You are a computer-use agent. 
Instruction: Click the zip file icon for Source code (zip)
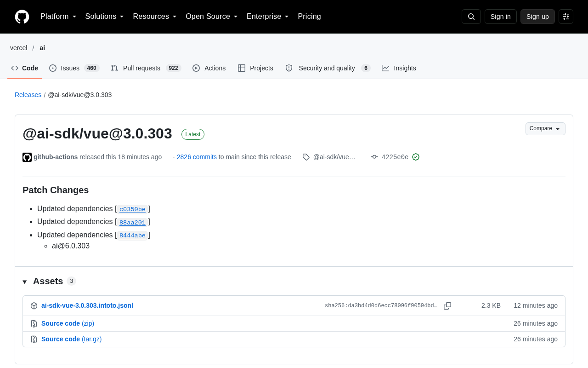coord(34,324)
